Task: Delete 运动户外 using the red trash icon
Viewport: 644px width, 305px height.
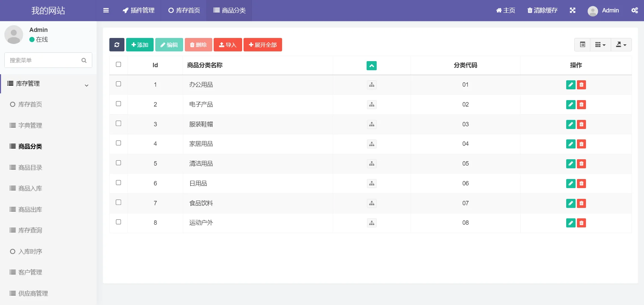Action: (x=582, y=223)
